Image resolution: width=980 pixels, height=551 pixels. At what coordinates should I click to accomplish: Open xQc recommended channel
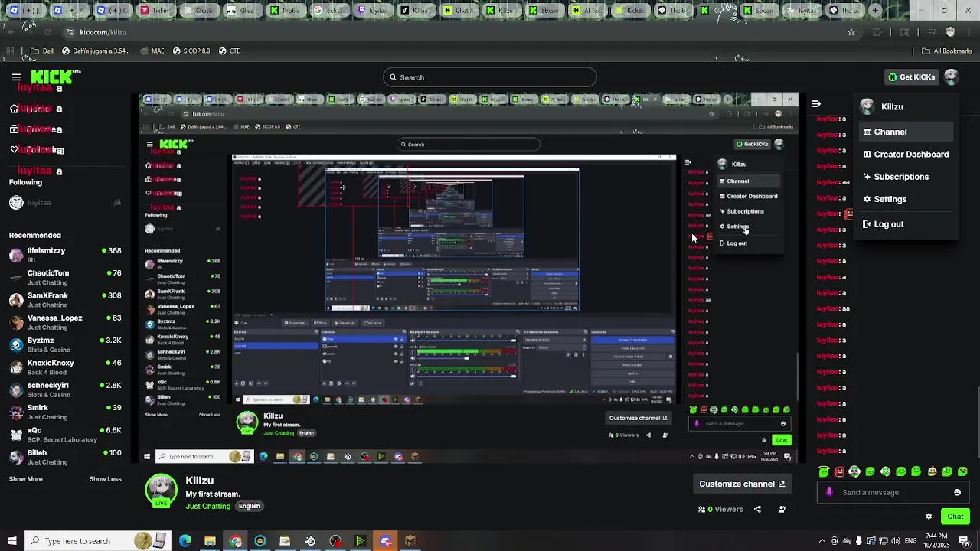tap(65, 435)
